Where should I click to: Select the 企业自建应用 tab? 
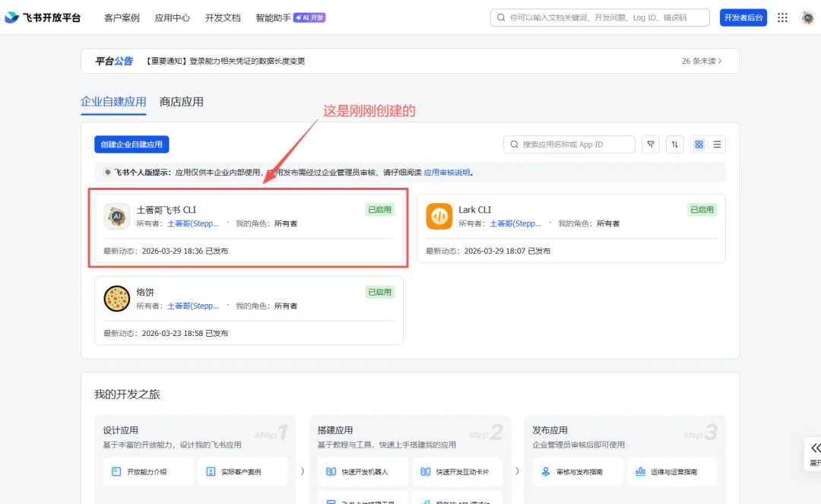click(113, 102)
